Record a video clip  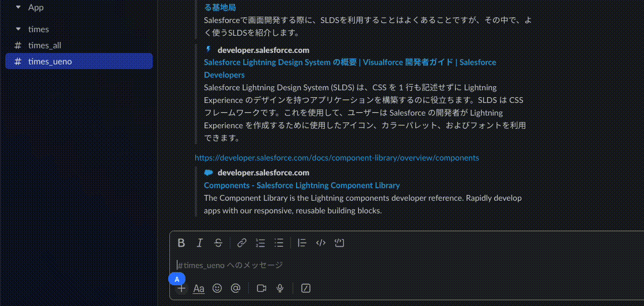[x=262, y=288]
